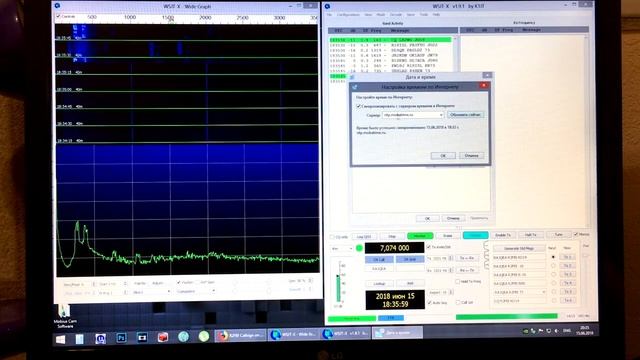Viewport: 640px width, 360px height.
Task: Confirm Internet time settings with OK
Action: [443, 156]
